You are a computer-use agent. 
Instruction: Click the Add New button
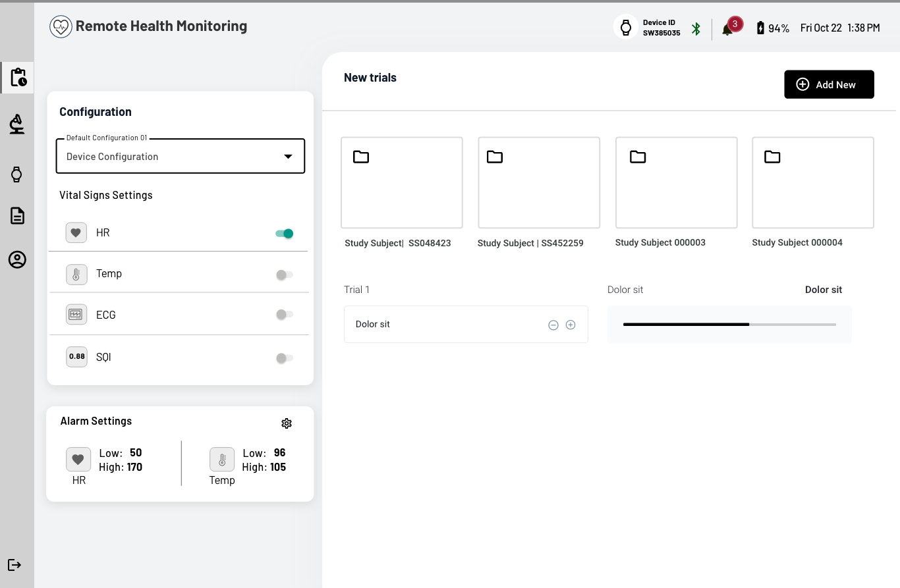point(829,84)
